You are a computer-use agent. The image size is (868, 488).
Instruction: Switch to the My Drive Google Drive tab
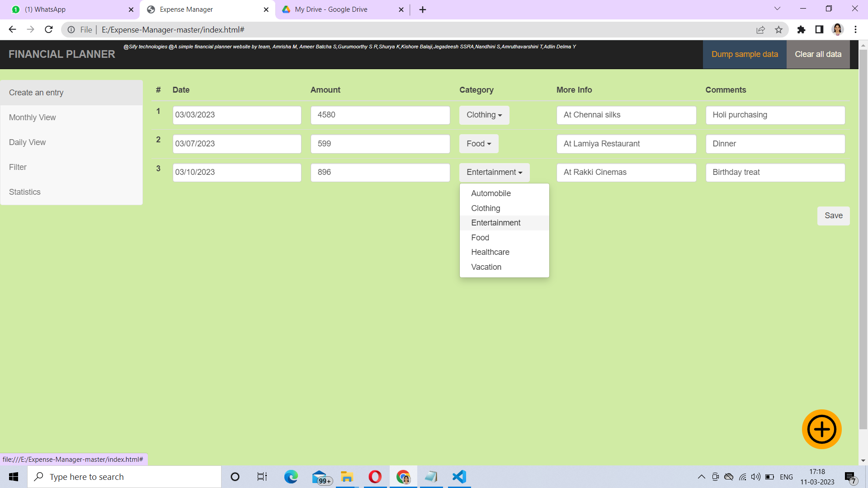330,9
